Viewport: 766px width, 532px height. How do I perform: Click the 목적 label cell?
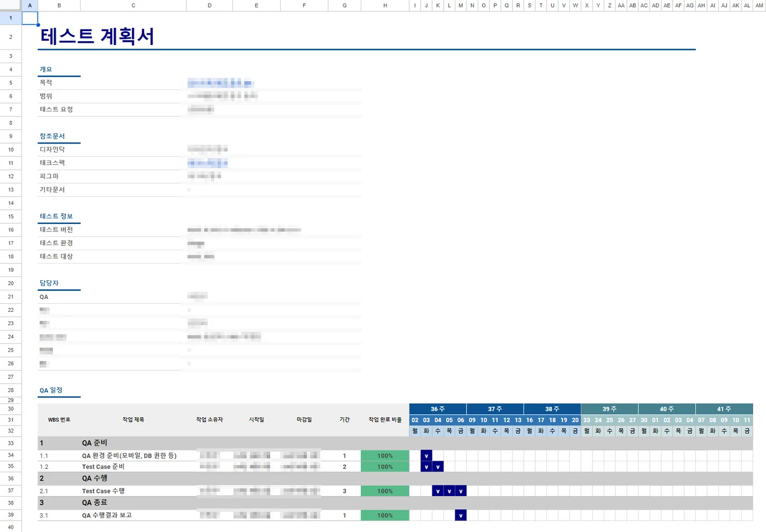pyautogui.click(x=46, y=83)
